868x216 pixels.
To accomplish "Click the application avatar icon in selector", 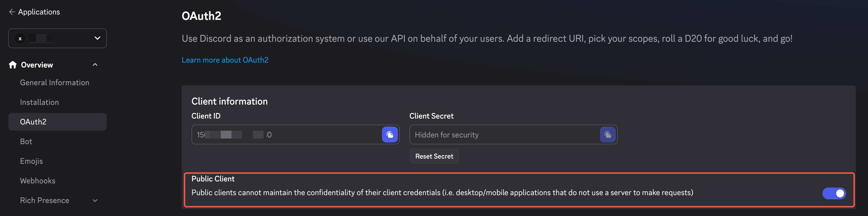I will [x=20, y=39].
